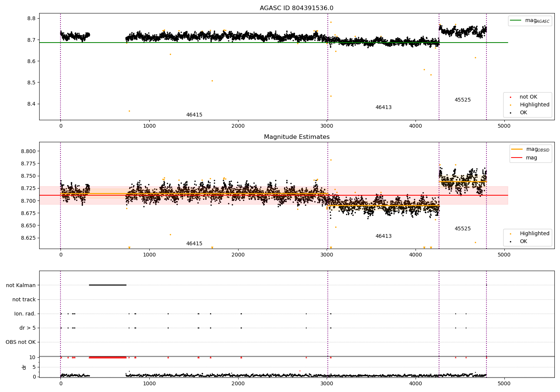Click the 8.675 y-axis tick in middle plot
This screenshot has width=560, height=392.
tap(28, 213)
